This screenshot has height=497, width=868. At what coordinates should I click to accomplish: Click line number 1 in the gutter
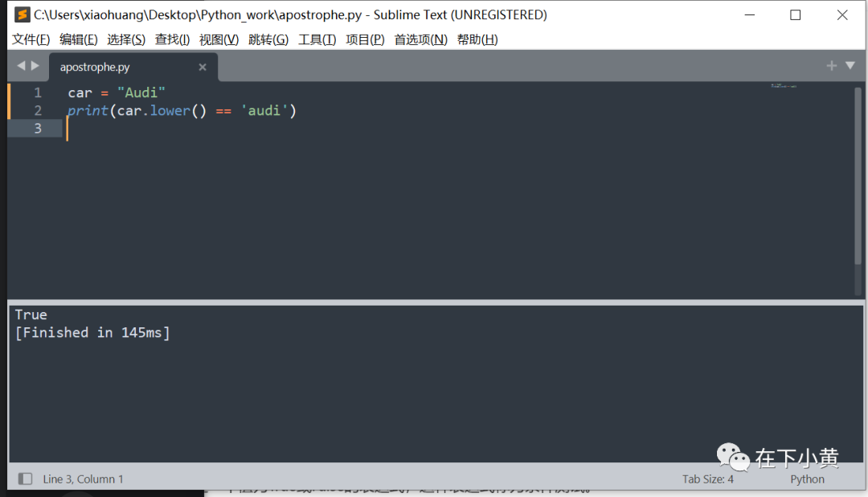(38, 92)
